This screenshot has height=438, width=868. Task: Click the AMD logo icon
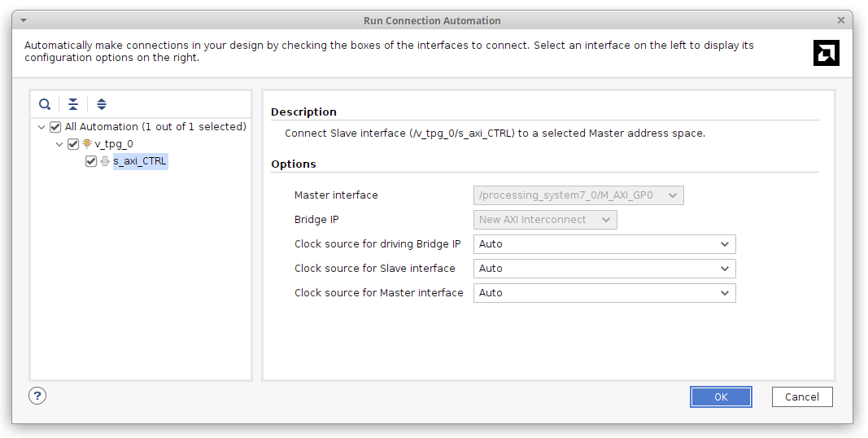pyautogui.click(x=826, y=53)
